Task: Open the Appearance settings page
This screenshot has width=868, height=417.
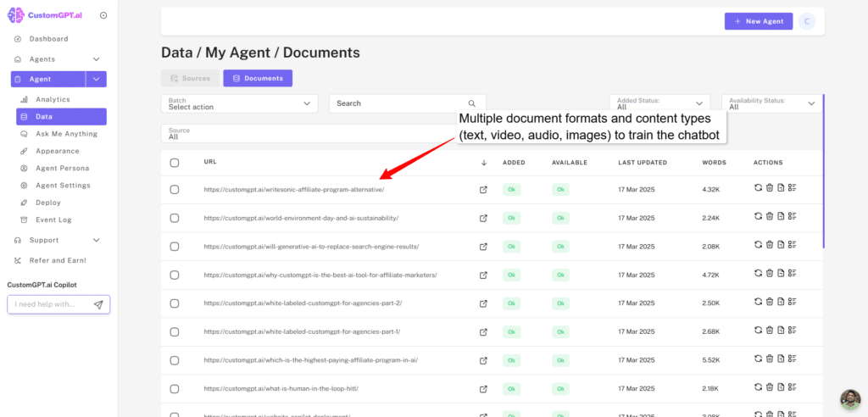Action: point(57,151)
